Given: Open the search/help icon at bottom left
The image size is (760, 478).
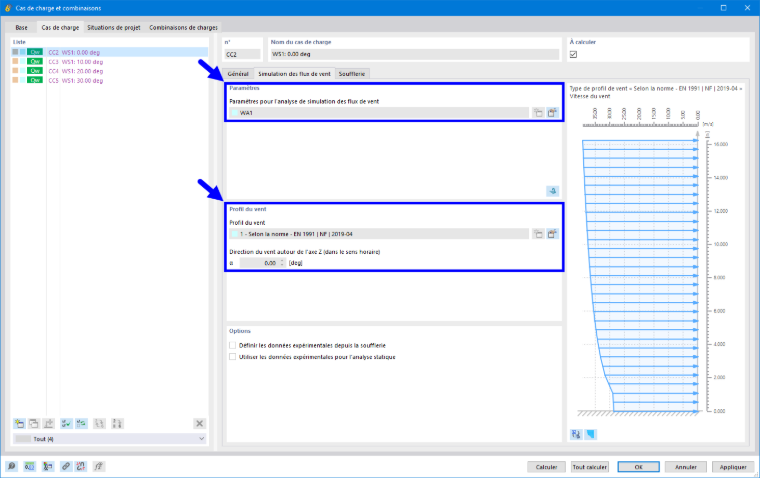Looking at the screenshot, I should pyautogui.click(x=12, y=466).
